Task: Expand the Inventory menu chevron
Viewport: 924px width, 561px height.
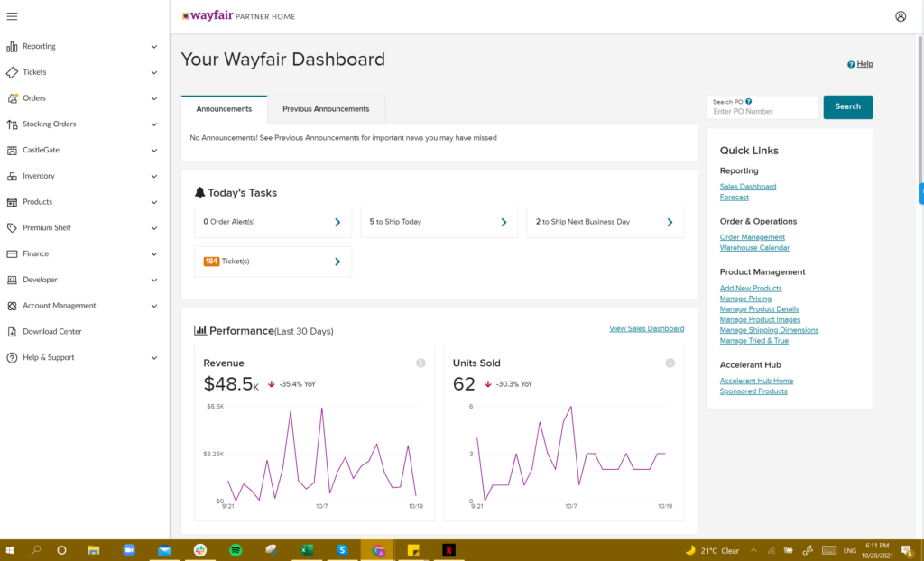Action: pos(154,176)
